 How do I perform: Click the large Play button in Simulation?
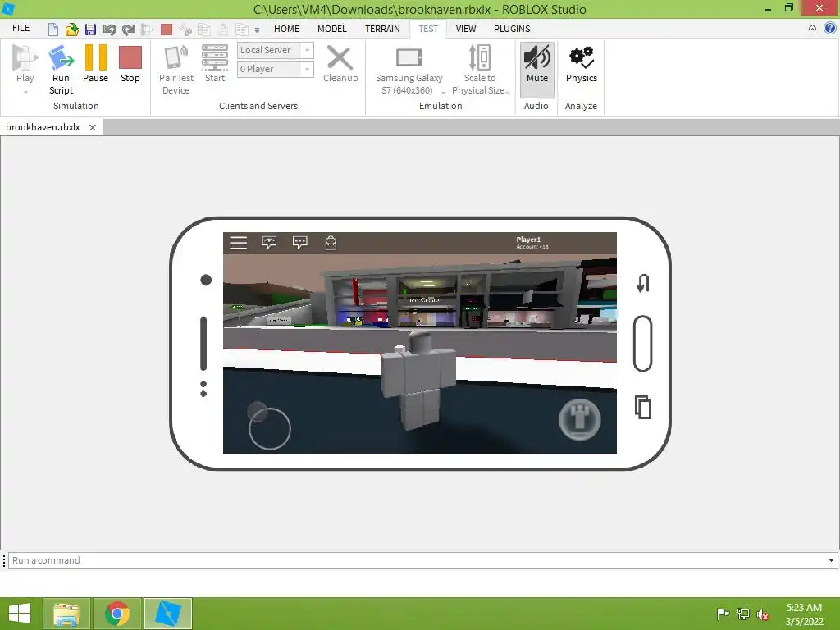[x=25, y=62]
